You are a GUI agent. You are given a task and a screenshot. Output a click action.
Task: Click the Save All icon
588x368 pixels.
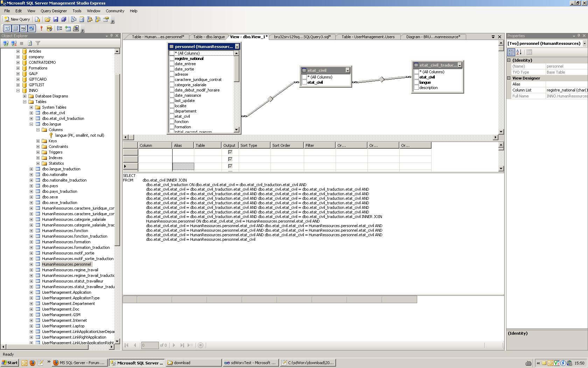[x=64, y=20]
